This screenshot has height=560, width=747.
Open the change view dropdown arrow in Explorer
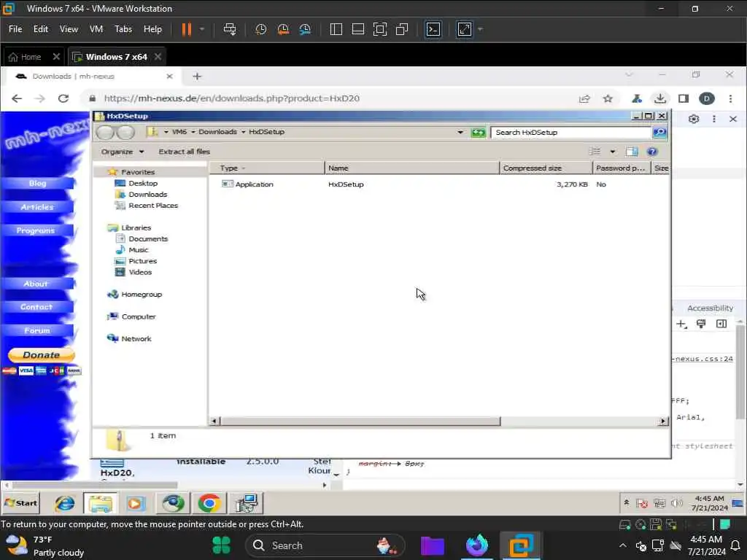pos(613,152)
